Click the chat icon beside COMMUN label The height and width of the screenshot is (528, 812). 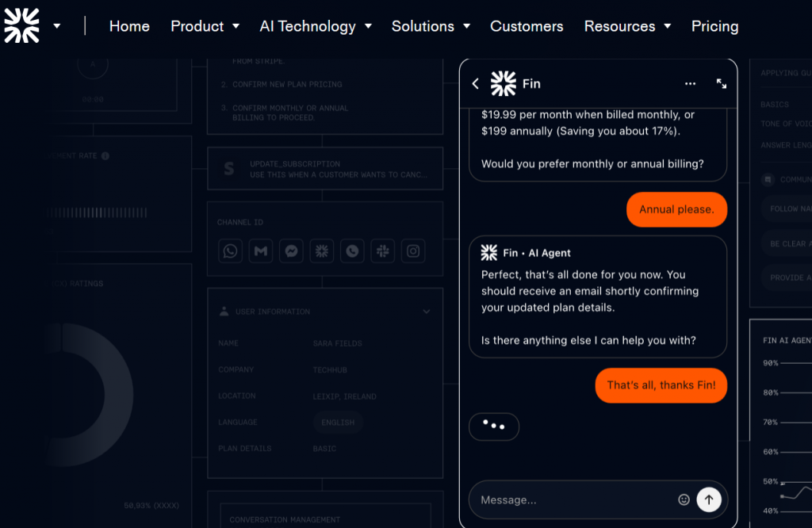[768, 179]
